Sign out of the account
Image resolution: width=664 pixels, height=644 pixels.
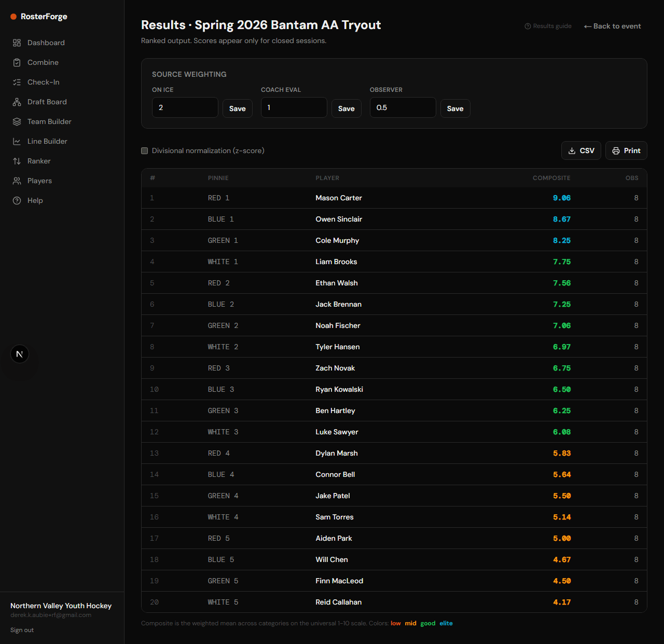pyautogui.click(x=22, y=630)
